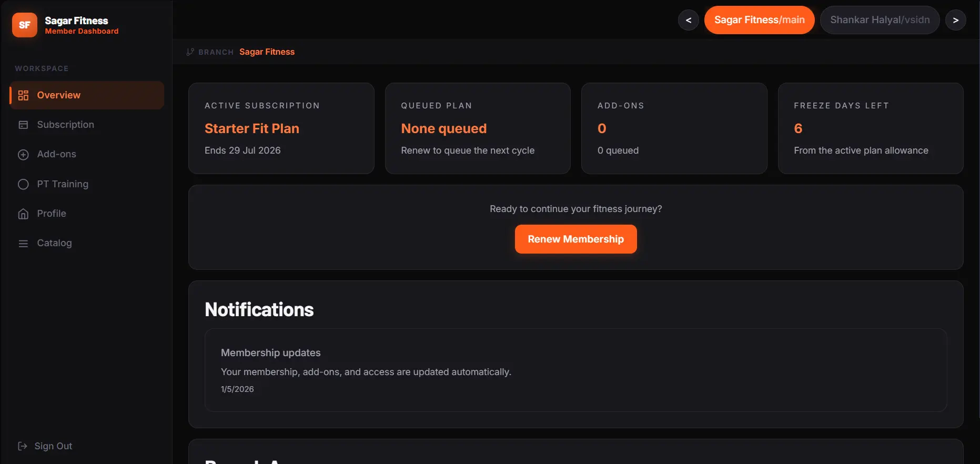
Task: Click the WORKSPACE section label
Action: point(42,68)
